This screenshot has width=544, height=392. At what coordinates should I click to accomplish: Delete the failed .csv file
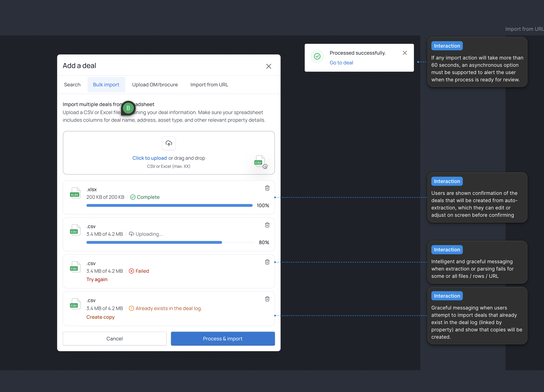[x=267, y=262]
